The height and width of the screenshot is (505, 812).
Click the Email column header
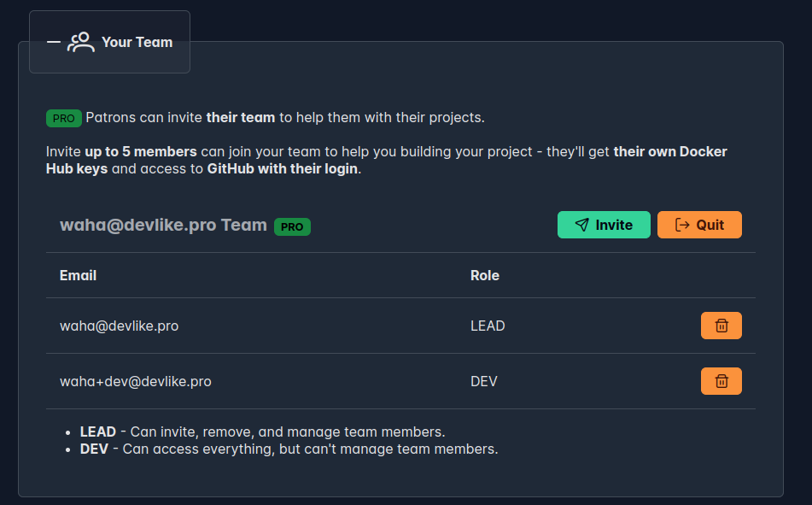(x=79, y=275)
